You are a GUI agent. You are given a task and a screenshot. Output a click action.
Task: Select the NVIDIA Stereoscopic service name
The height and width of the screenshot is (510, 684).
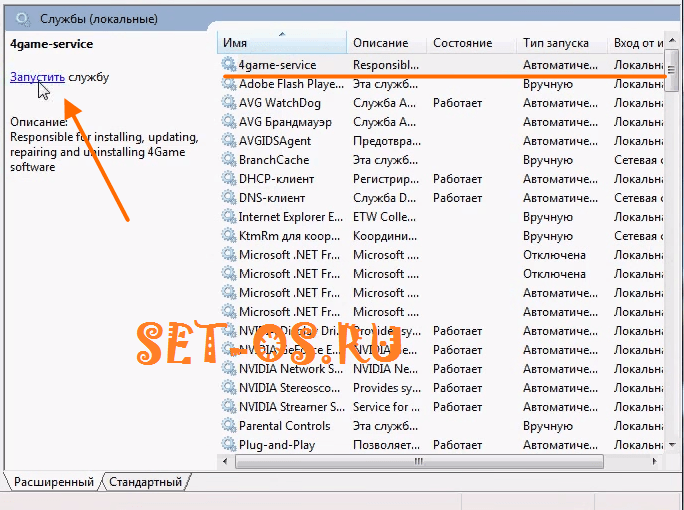tap(289, 388)
